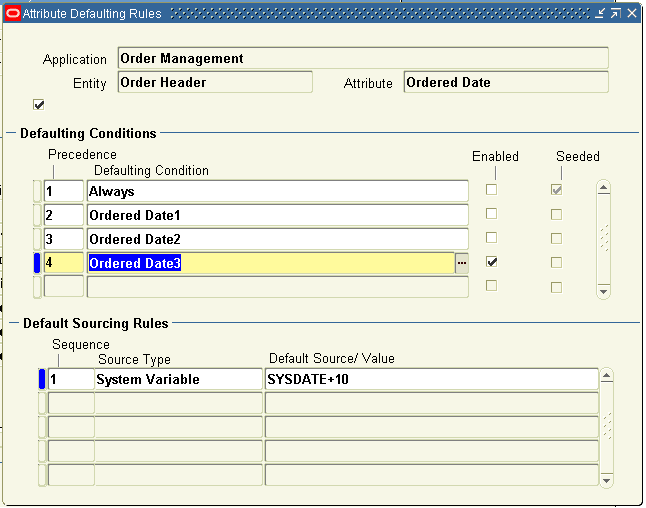The height and width of the screenshot is (508, 646).
Task: Click Default Sourcing Rules scrollbar thumb
Action: tap(606, 427)
